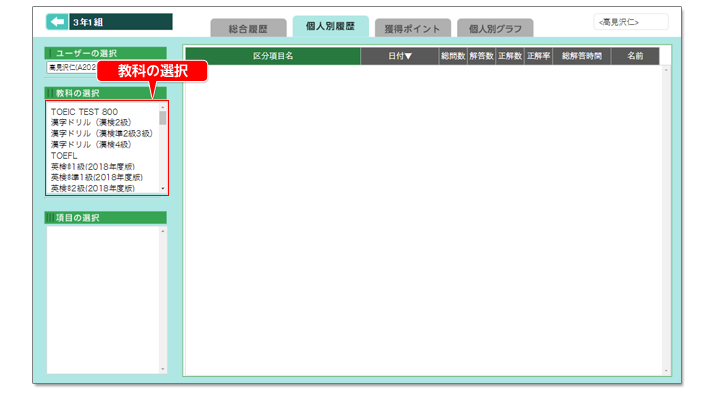The image size is (715, 394).
Task: Select 漢字ドリル（漢検4級）
Action: click(x=91, y=144)
